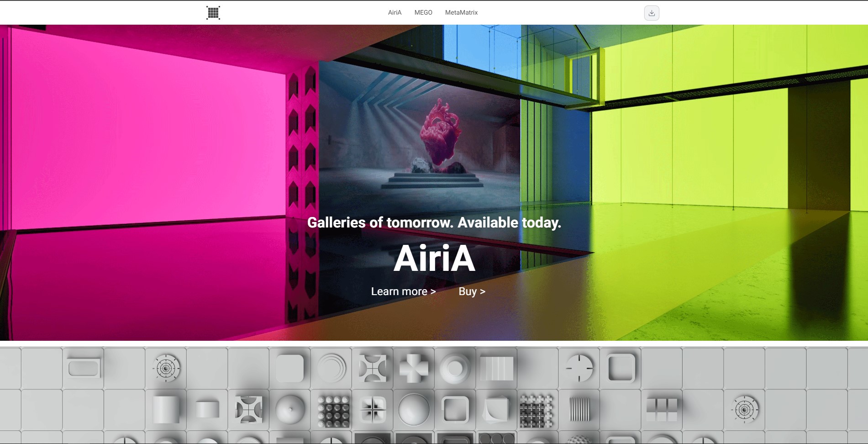Image resolution: width=868 pixels, height=444 pixels.
Task: Click the crosshair circle tile in the top row
Action: [x=579, y=368]
